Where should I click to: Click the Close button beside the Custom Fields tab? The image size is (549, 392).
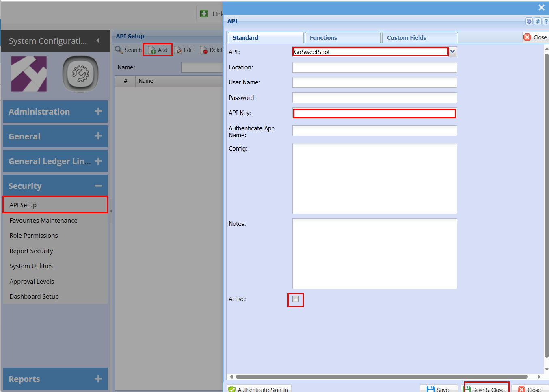click(x=535, y=37)
